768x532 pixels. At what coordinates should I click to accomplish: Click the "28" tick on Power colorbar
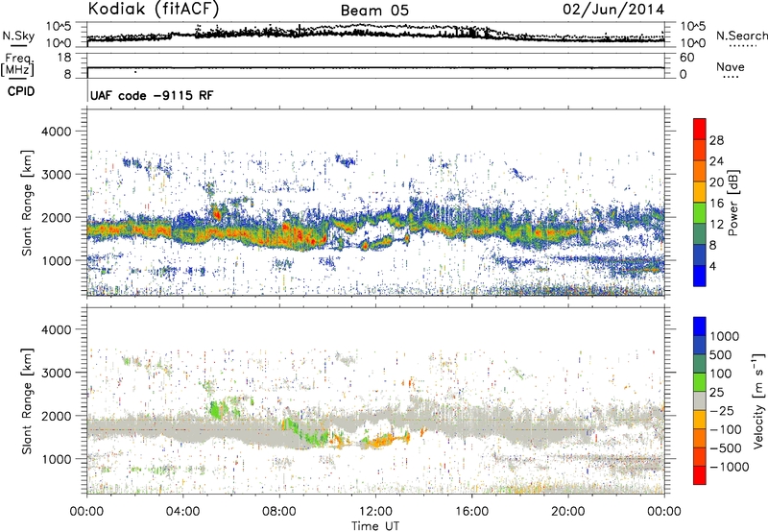[716, 140]
